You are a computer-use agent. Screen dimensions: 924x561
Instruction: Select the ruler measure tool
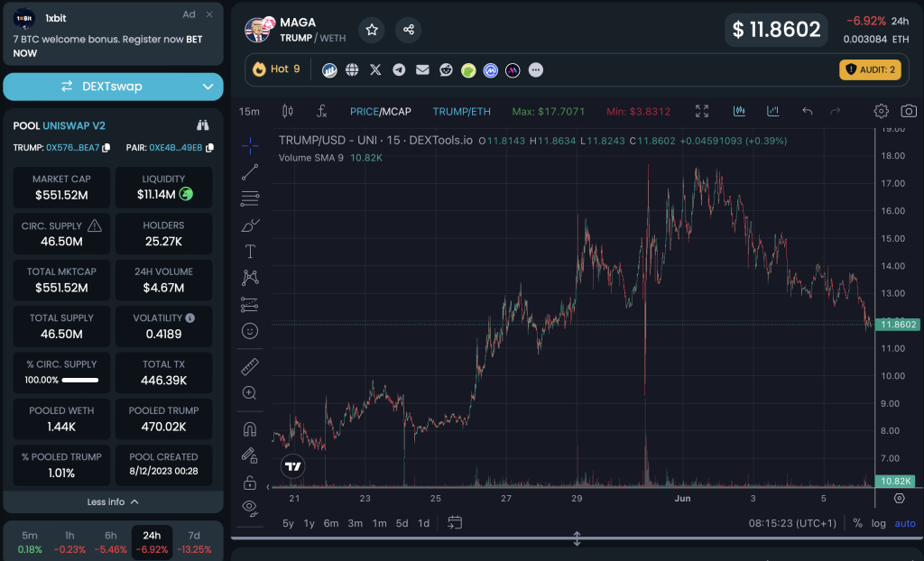point(250,366)
